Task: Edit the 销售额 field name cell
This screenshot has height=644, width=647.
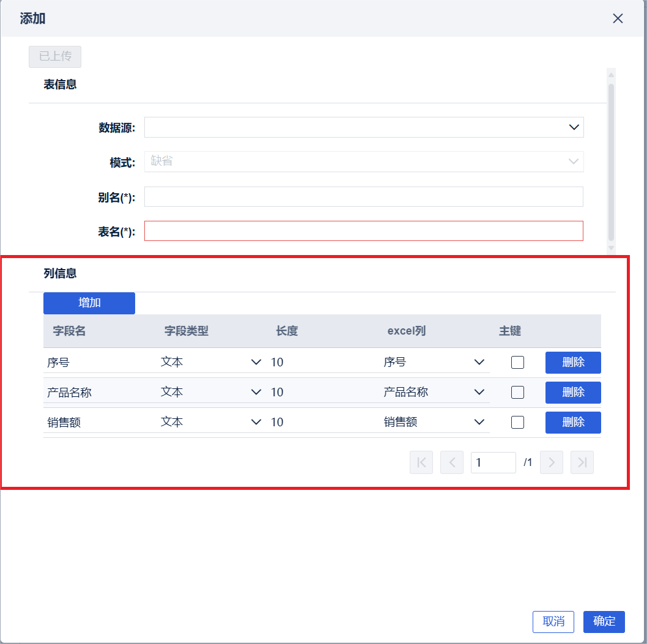Action: click(x=100, y=422)
